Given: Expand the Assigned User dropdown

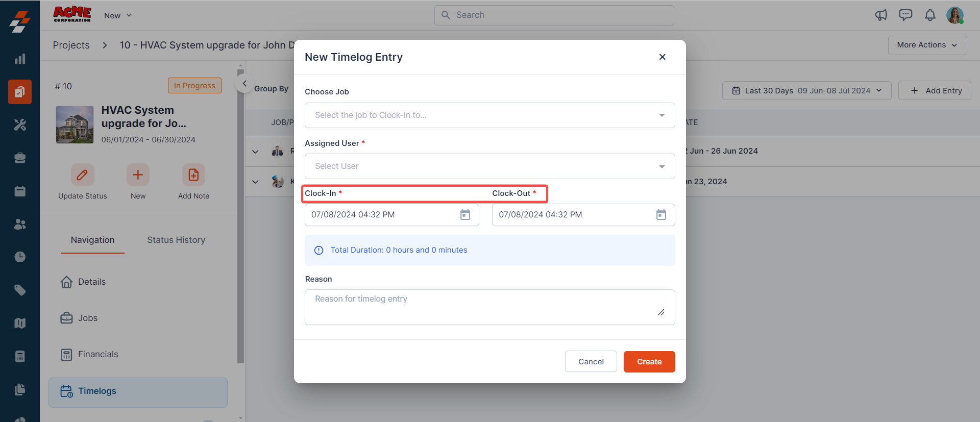Looking at the screenshot, I should [x=489, y=166].
